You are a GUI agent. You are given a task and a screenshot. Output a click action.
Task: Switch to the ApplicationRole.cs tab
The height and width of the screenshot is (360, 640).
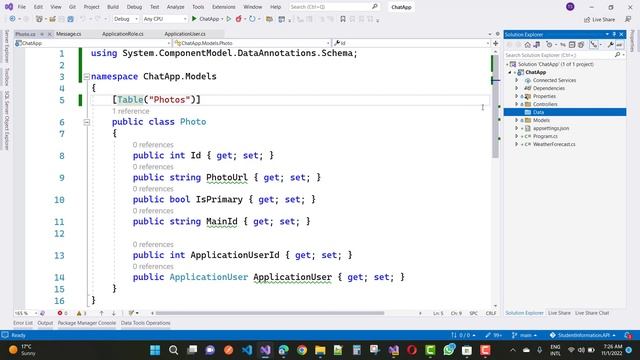coord(122,34)
